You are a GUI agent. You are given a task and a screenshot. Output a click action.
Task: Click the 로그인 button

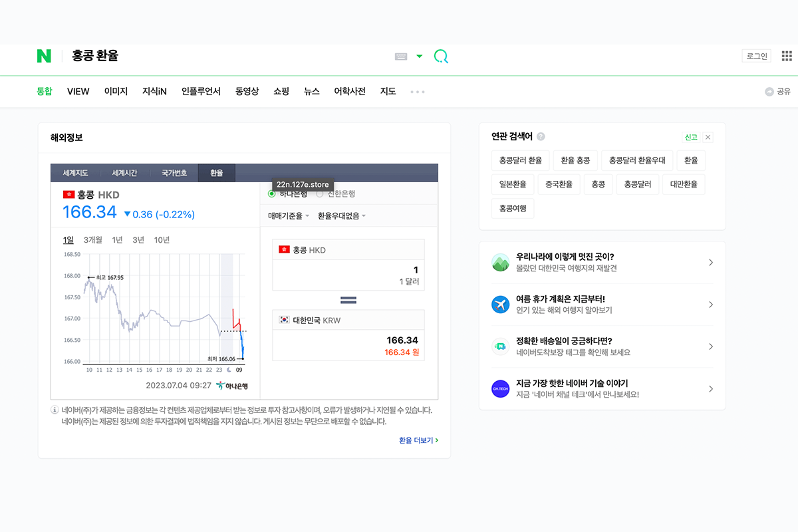coord(756,56)
